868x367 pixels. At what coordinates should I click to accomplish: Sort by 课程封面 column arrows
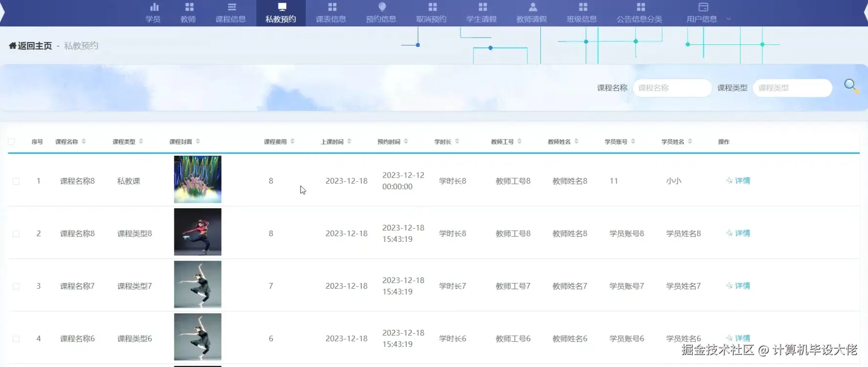[x=198, y=141]
